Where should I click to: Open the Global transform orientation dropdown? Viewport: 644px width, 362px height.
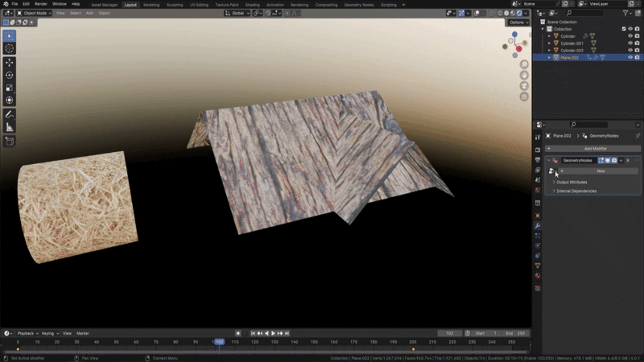click(x=237, y=13)
